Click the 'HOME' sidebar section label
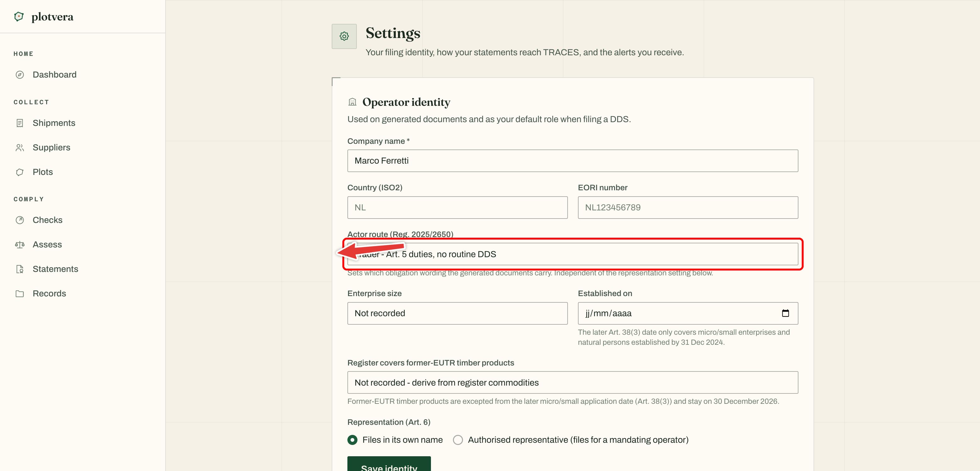 click(x=23, y=54)
